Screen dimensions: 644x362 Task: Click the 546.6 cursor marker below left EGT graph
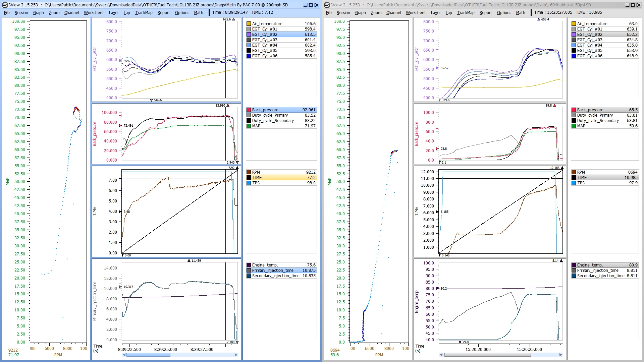tap(152, 100)
